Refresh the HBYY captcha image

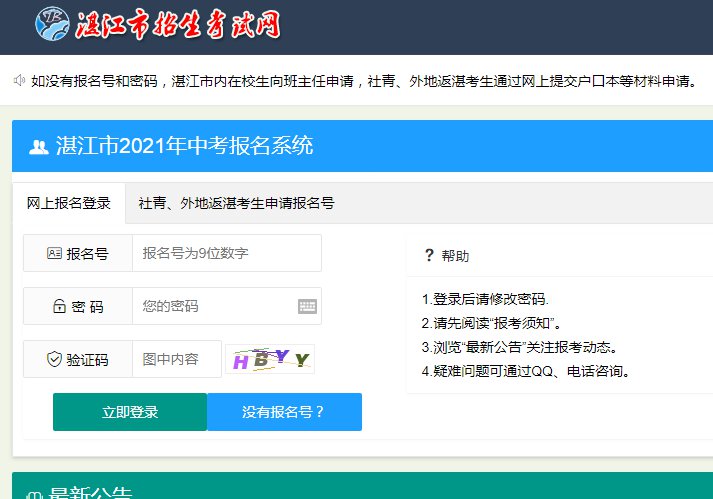coord(270,359)
